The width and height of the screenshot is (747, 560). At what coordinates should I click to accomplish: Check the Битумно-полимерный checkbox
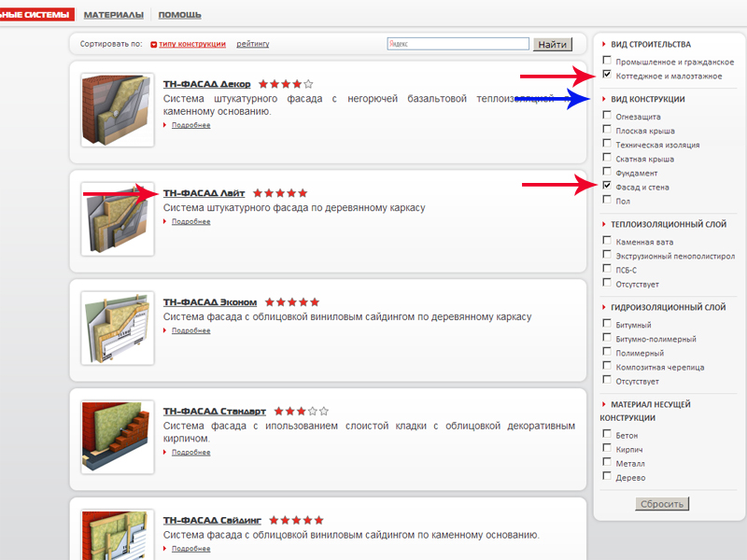pos(607,337)
